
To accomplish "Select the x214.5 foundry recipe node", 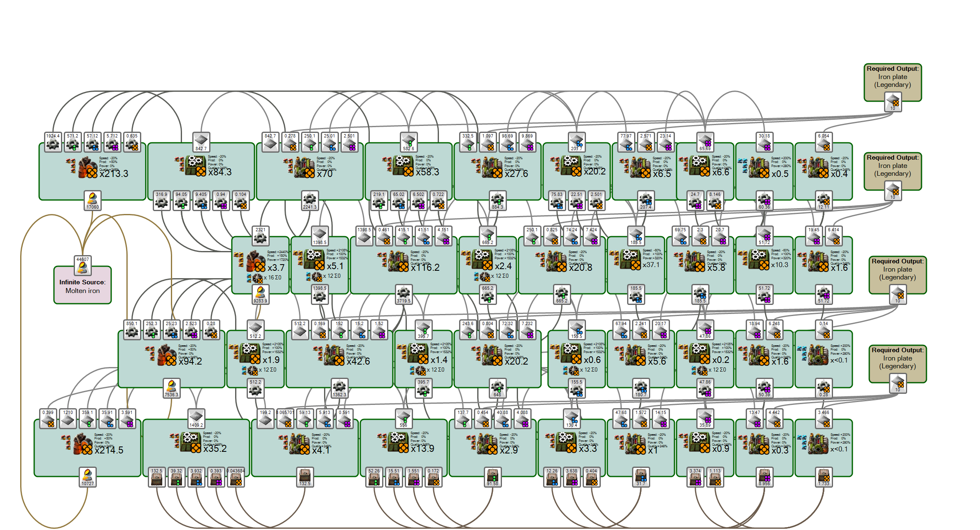I will pyautogui.click(x=87, y=448).
